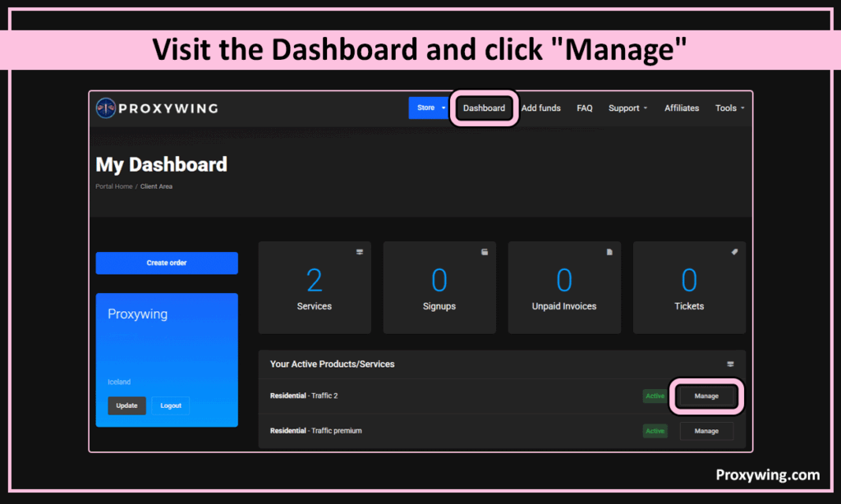Follow the Portal Home breadcrumb link

(x=113, y=186)
